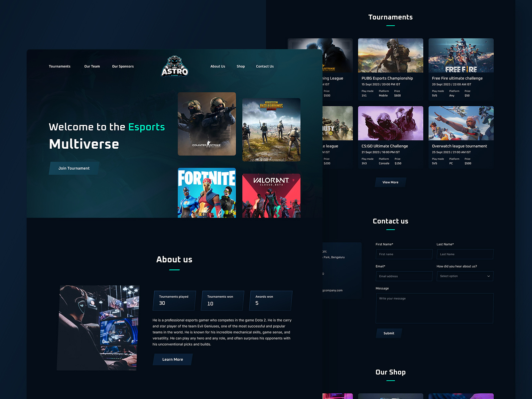Open the Contact Us nav link
The image size is (532, 399).
265,66
